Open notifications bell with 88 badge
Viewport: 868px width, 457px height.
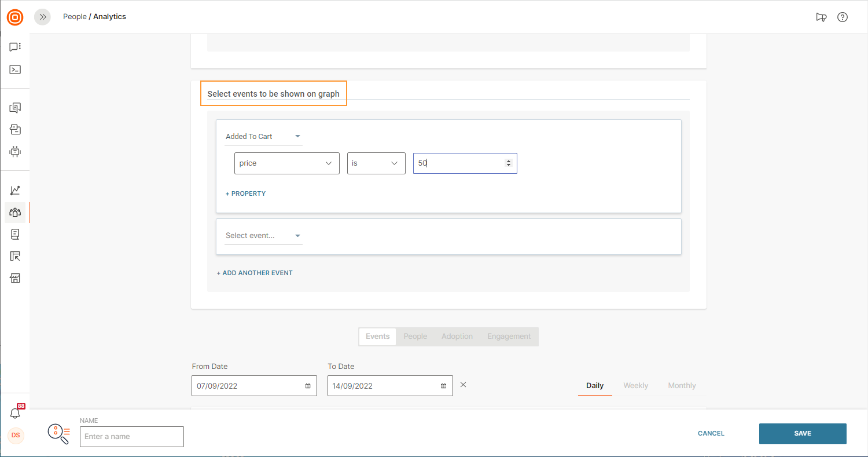tap(16, 413)
